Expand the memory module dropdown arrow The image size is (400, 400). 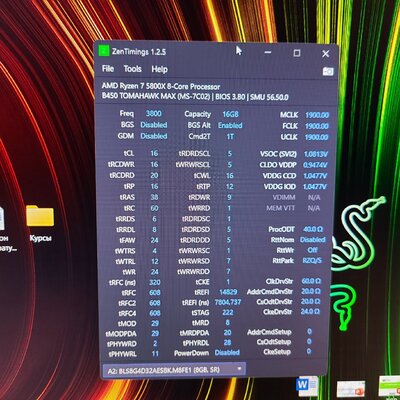239,369
